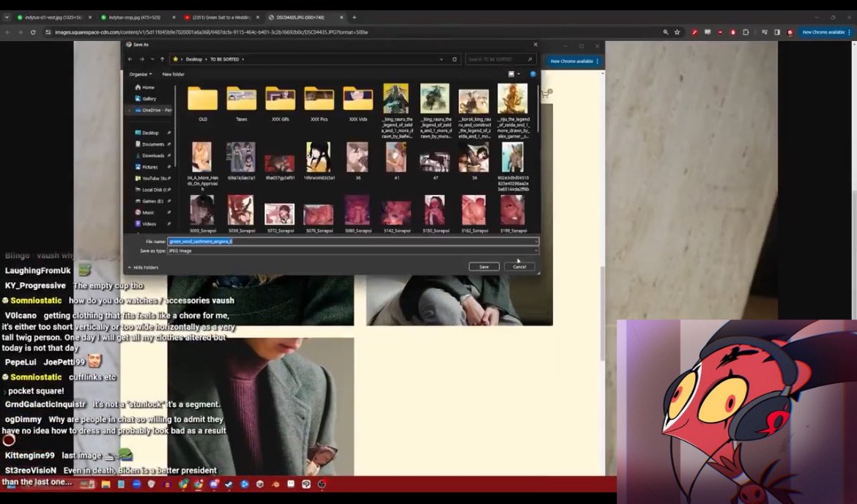Create a New folder in the dialog

[174, 74]
